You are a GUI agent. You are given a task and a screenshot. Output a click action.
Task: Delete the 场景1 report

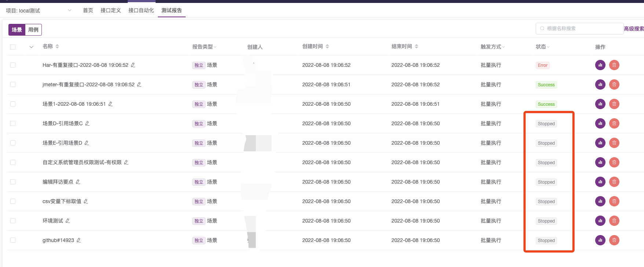pos(614,104)
